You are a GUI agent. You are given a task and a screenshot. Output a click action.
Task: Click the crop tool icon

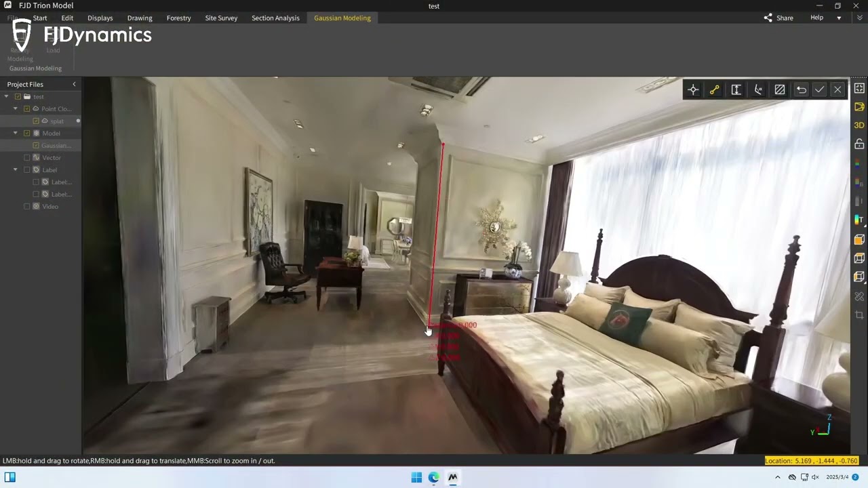tap(859, 315)
